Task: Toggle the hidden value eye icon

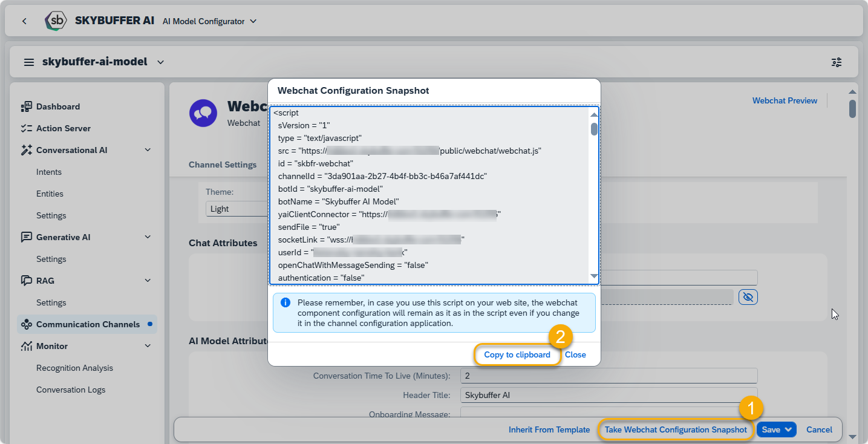Action: (748, 297)
